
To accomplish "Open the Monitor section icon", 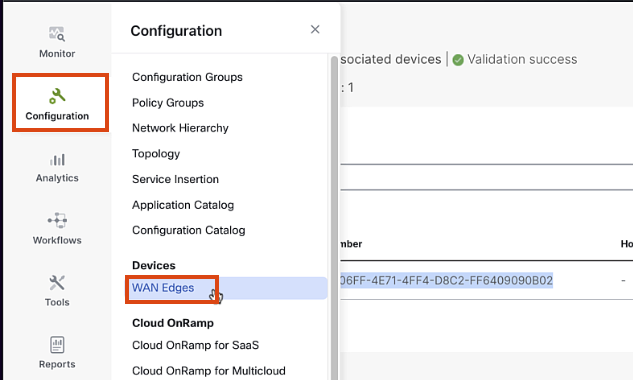I will 57,34.
